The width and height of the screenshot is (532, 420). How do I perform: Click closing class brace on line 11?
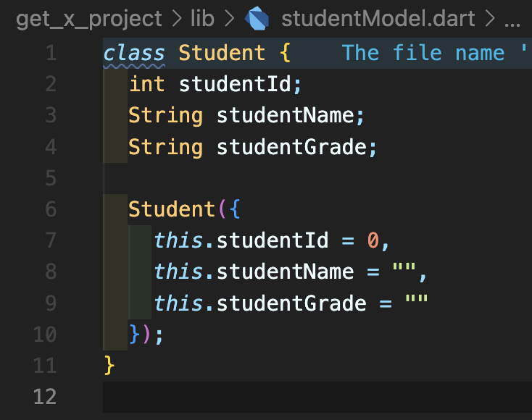109,366
